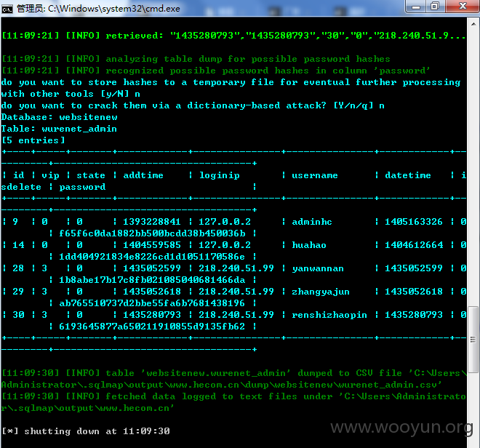Click the username adminhc
The height and width of the screenshot is (448, 480).
click(312, 222)
